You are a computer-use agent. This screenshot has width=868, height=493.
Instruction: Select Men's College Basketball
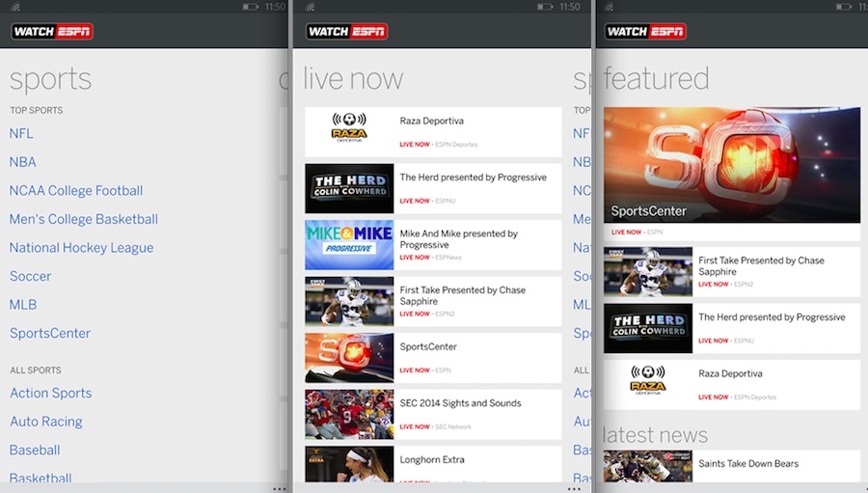coord(84,219)
